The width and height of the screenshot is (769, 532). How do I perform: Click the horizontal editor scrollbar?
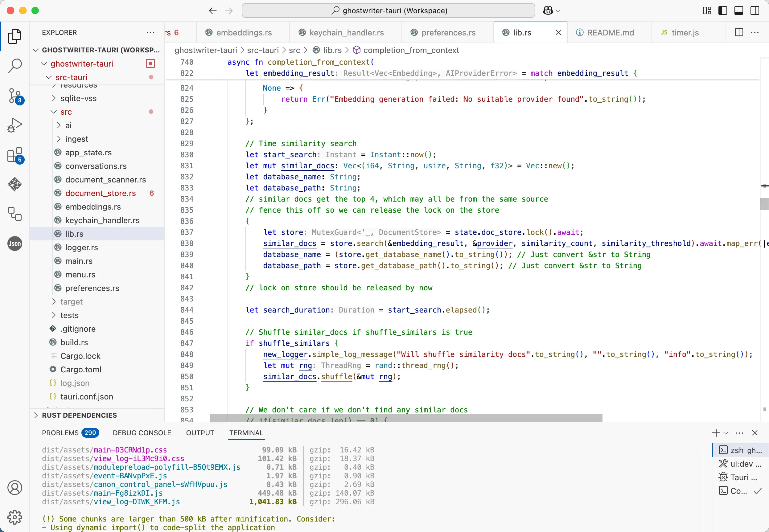point(406,418)
